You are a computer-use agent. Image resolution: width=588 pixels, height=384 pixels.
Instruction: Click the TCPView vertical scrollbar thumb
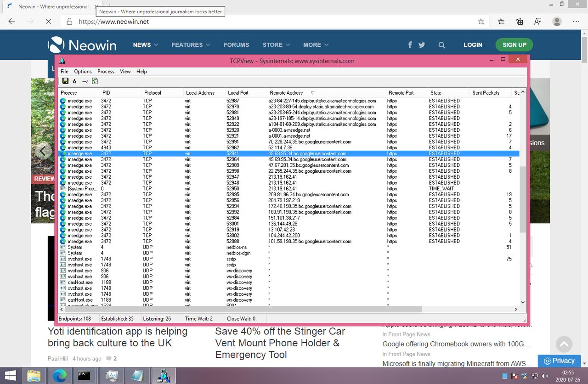(523, 200)
